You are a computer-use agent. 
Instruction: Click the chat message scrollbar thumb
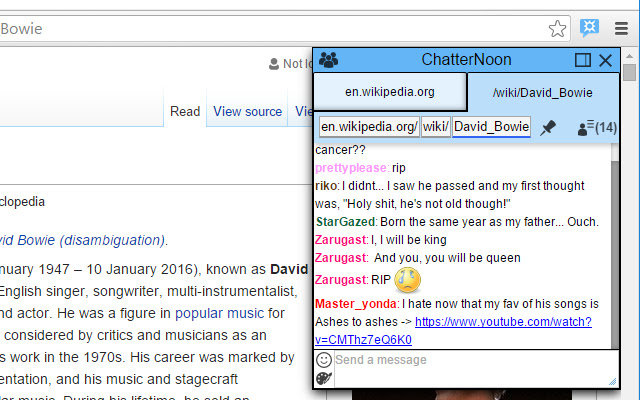click(615, 255)
